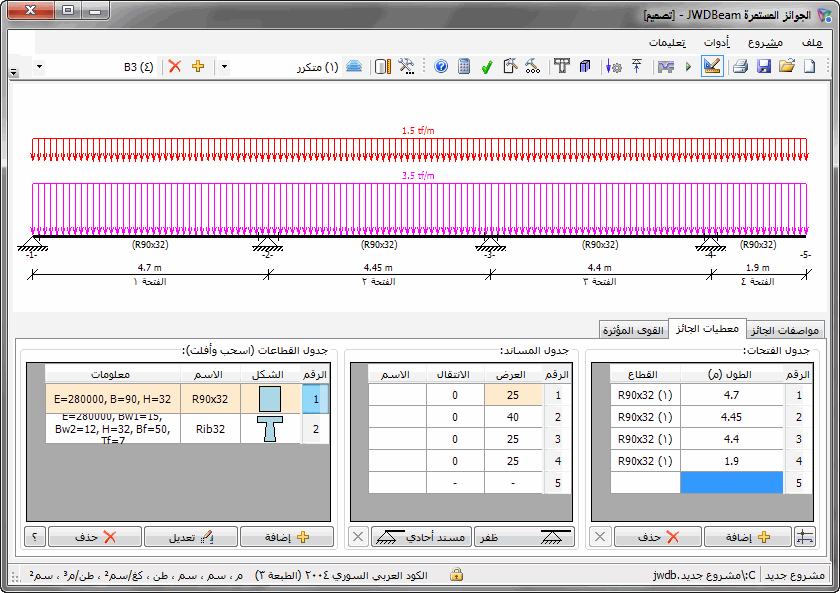This screenshot has width=840, height=593.
Task: Click the blue Help question mark icon
Action: click(x=441, y=67)
